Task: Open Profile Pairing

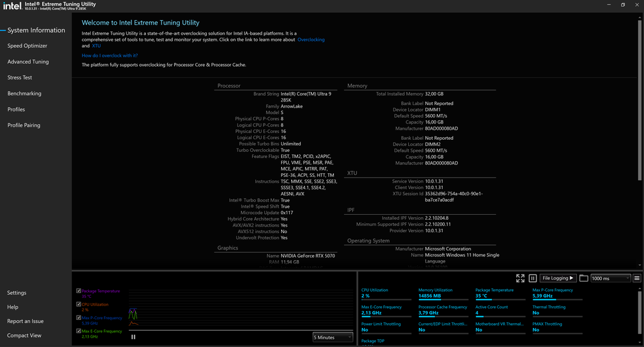Action: click(x=24, y=125)
